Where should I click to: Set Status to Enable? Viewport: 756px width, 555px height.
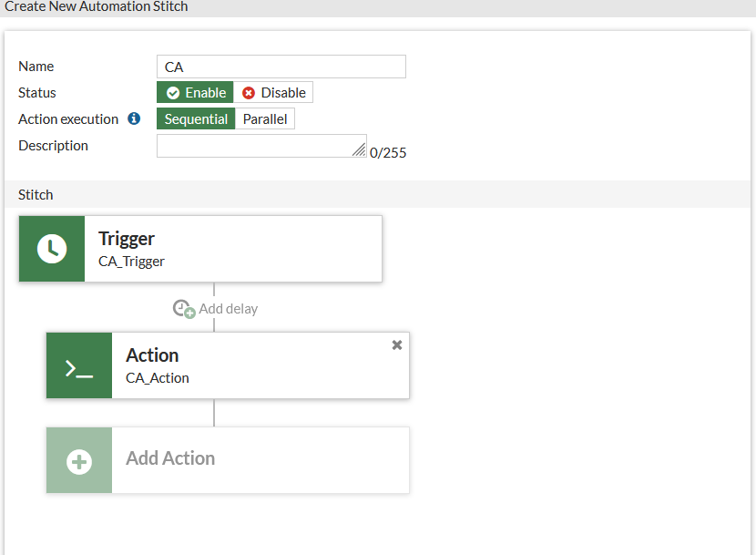(195, 93)
